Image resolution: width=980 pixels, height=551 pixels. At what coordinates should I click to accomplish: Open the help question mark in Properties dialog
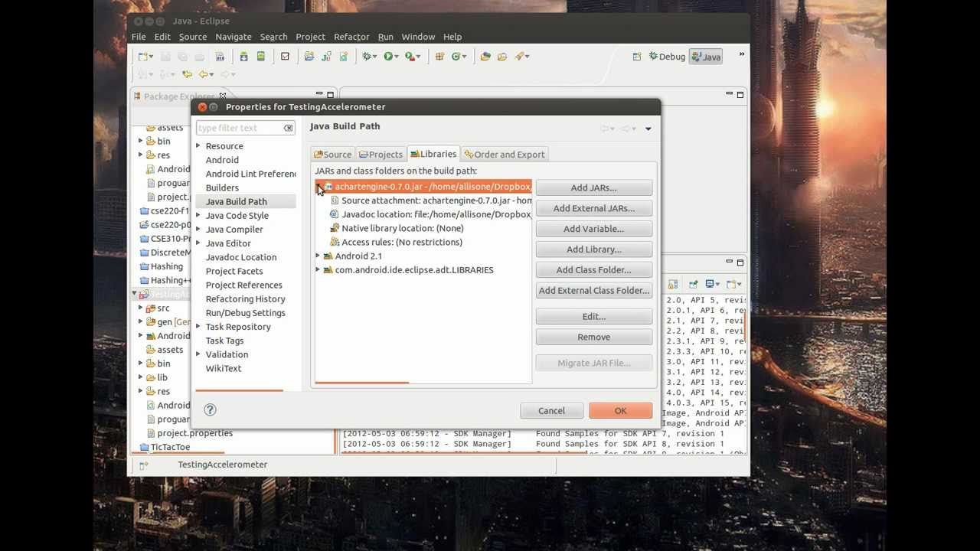[211, 410]
